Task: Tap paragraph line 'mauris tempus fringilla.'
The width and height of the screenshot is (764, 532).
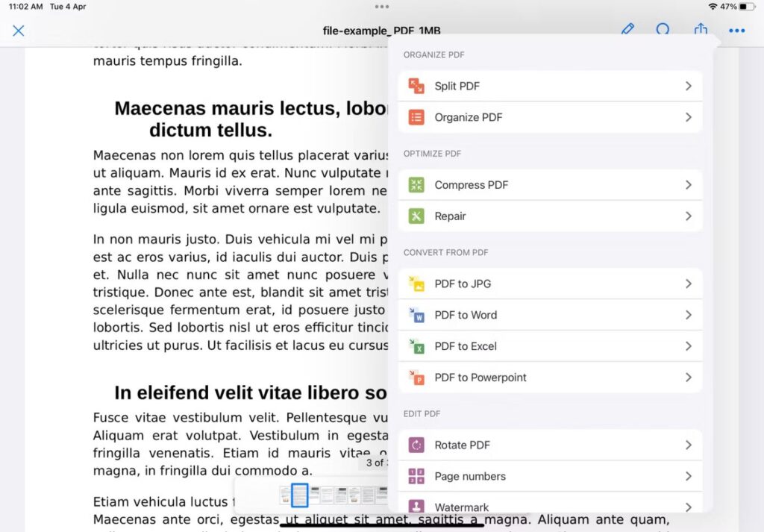Action: (x=168, y=61)
